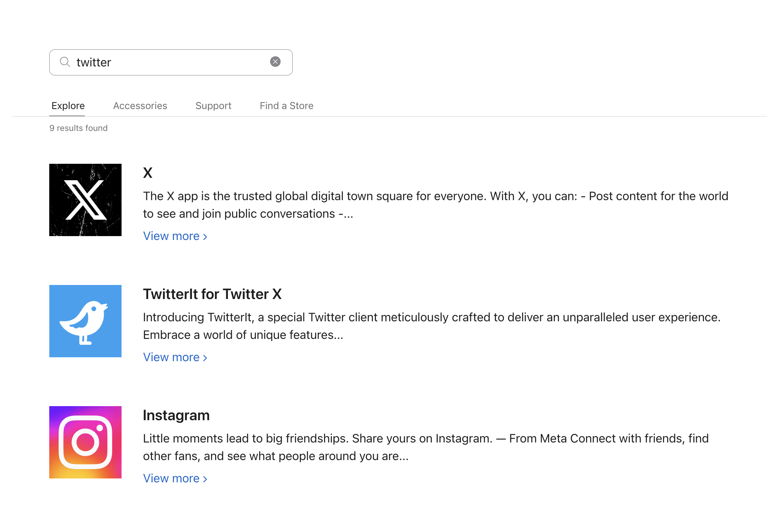Click the magnifying glass search icon
This screenshot has width=777, height=532.
(65, 62)
